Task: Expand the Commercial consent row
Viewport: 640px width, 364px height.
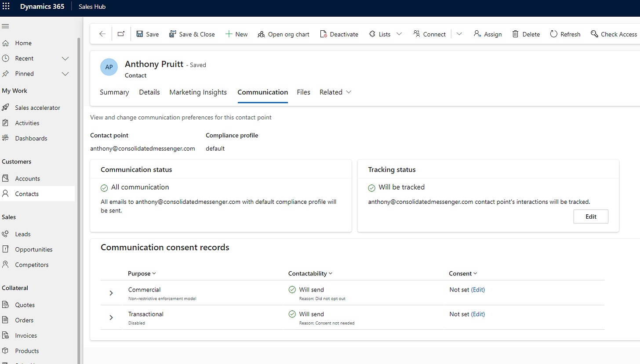Action: click(x=111, y=293)
